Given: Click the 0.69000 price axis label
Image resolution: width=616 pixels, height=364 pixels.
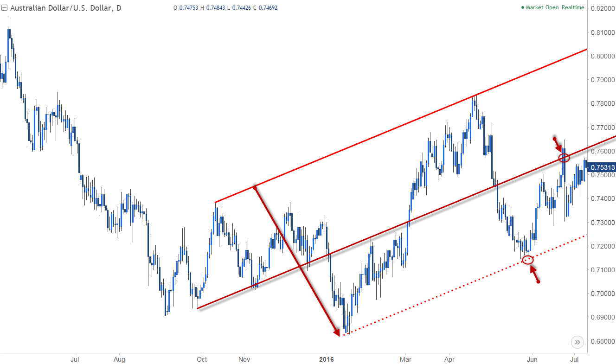Looking at the screenshot, I should tap(602, 317).
